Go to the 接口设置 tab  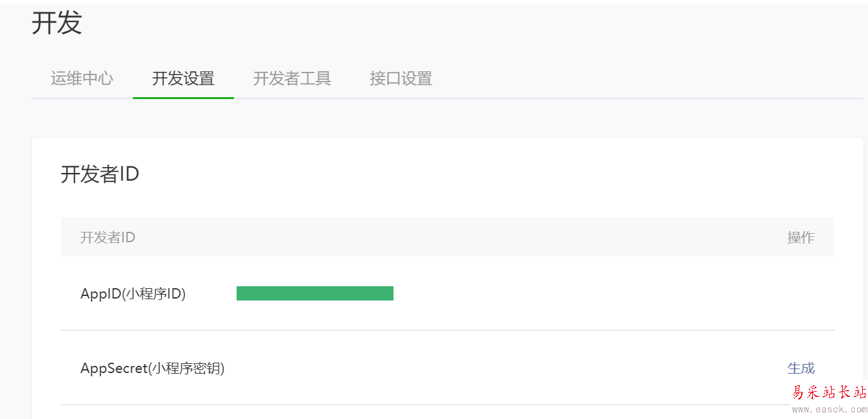coord(401,79)
